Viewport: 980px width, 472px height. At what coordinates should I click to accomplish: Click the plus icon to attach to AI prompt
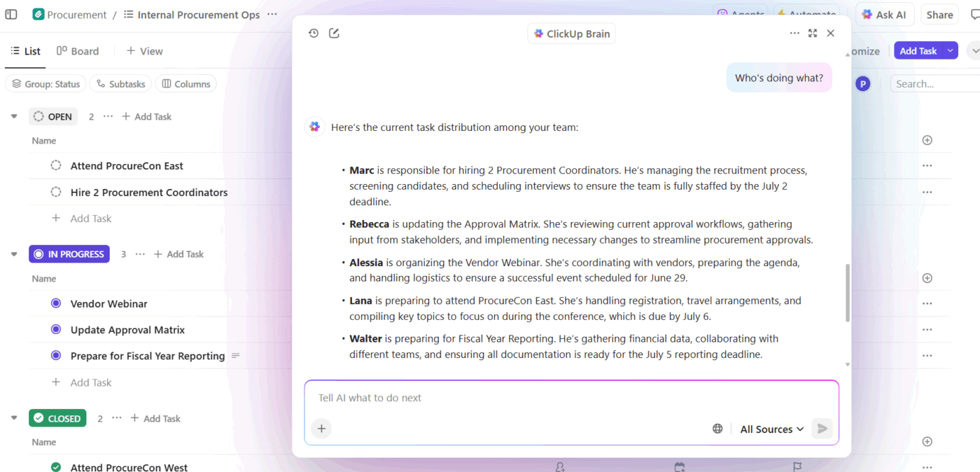[x=321, y=428]
